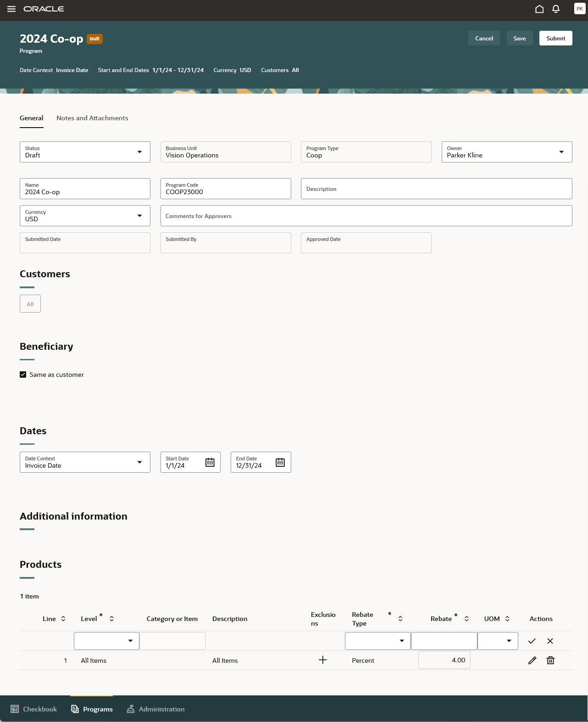Click the Submitted By field
The height and width of the screenshot is (722, 588).
point(226,243)
